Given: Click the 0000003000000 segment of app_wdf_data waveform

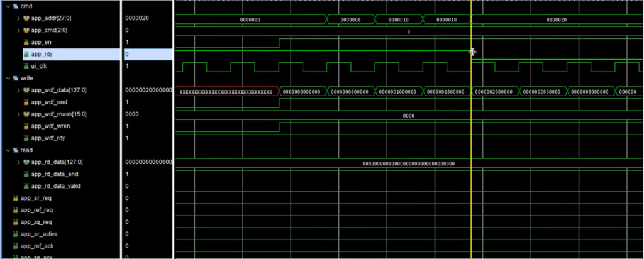Looking at the screenshot, I should tap(590, 92).
